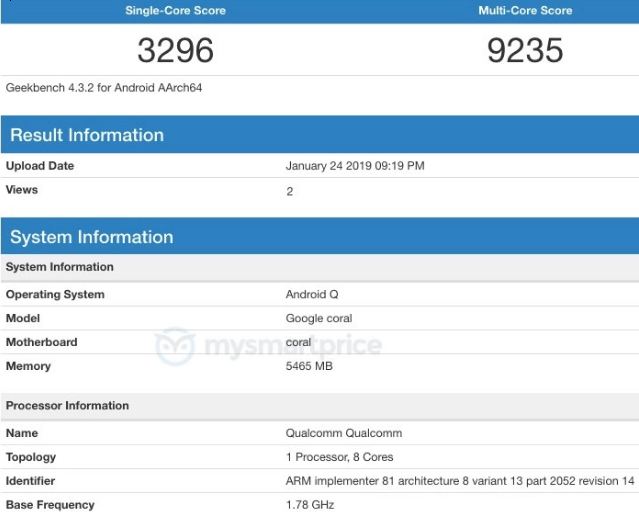Select the Single-Core Score heading

coord(175,11)
